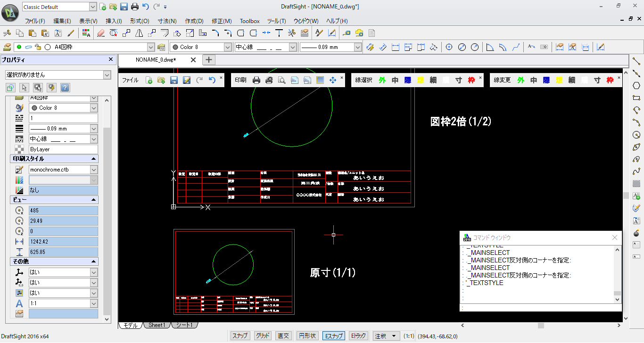The image size is (644, 343).
Task: Open the 修正(M) menu
Action: tap(222, 21)
